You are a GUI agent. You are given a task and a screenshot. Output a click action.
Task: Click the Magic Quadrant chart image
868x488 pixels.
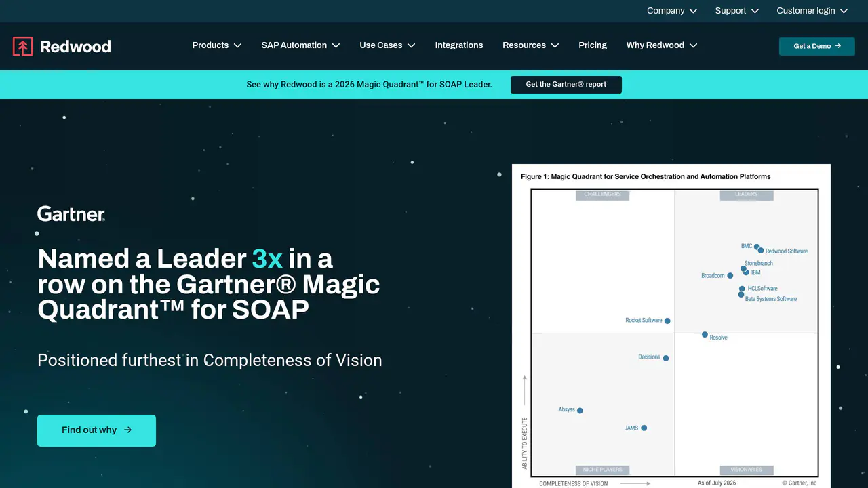pos(671,326)
